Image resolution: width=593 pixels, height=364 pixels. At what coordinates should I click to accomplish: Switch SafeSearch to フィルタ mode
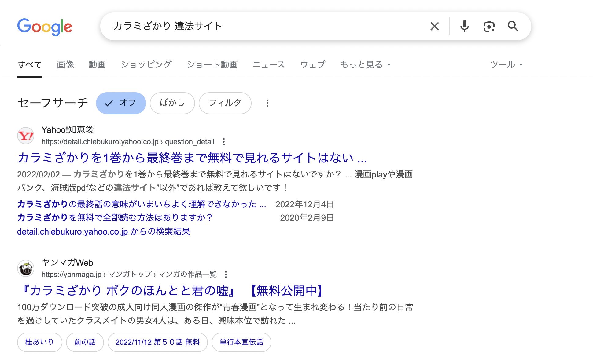[x=225, y=103]
